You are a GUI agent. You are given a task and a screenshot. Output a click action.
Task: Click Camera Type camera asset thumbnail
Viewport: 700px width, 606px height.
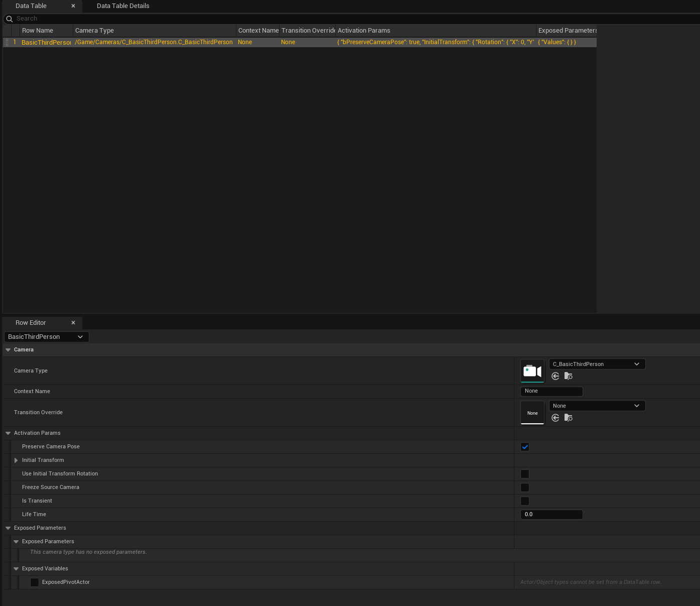coord(532,371)
